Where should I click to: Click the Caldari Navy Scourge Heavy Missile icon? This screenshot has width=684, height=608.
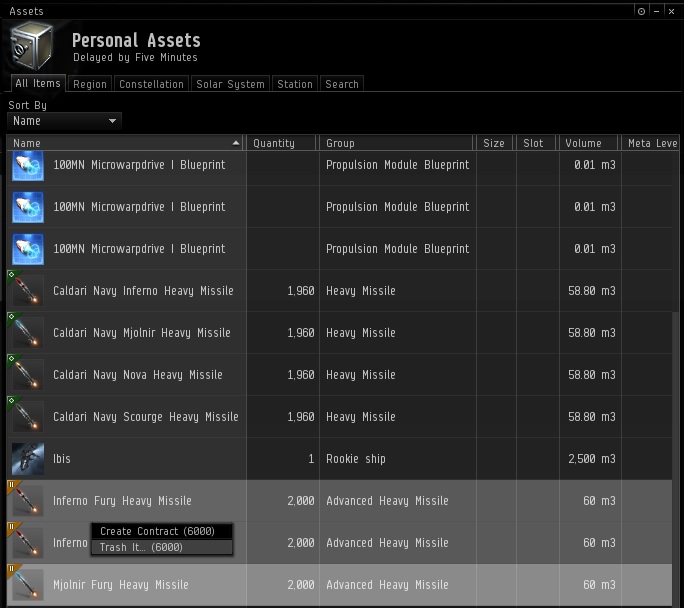pyautogui.click(x=28, y=417)
